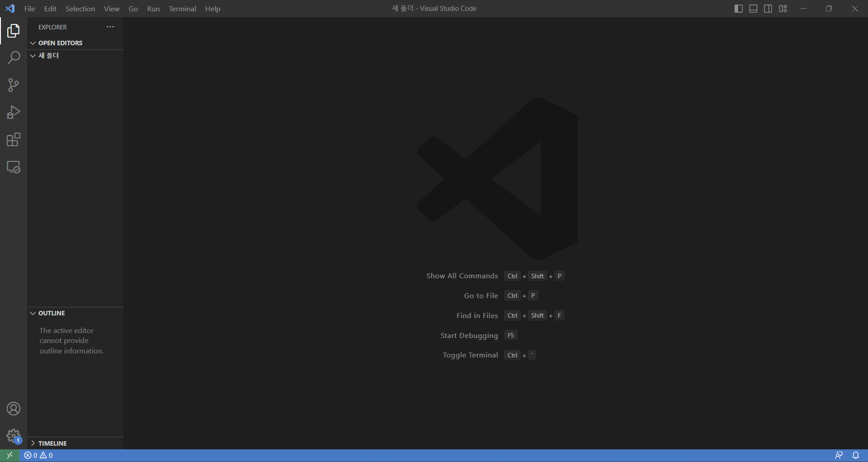Open the File menu
Screen dimensions: 868x462
pos(30,9)
